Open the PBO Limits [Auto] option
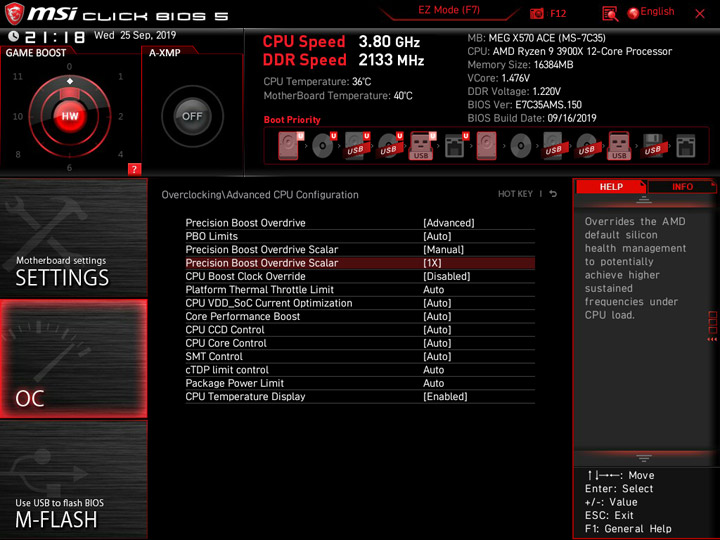Screen dimensions: 720x540 click(360, 236)
